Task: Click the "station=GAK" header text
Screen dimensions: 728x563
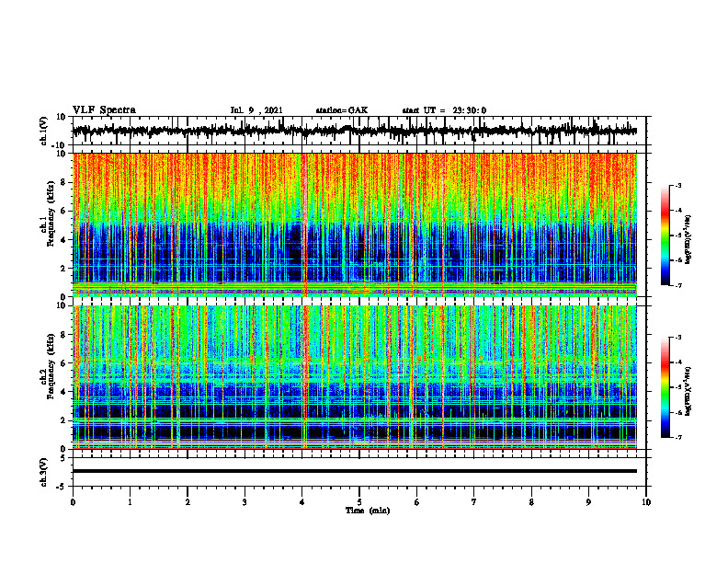Action: coord(342,110)
